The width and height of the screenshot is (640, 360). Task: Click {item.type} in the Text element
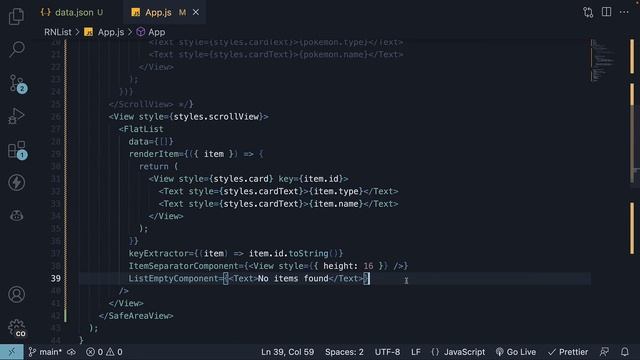(x=336, y=191)
